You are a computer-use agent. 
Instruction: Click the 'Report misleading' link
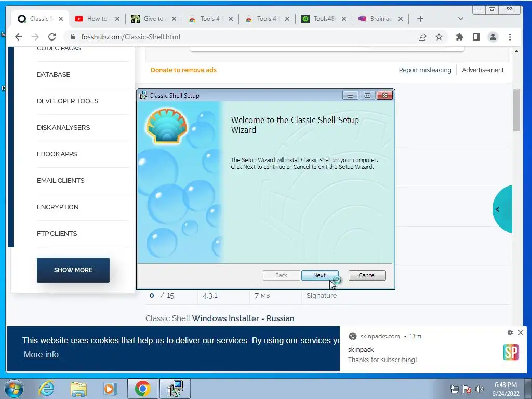[x=425, y=70]
